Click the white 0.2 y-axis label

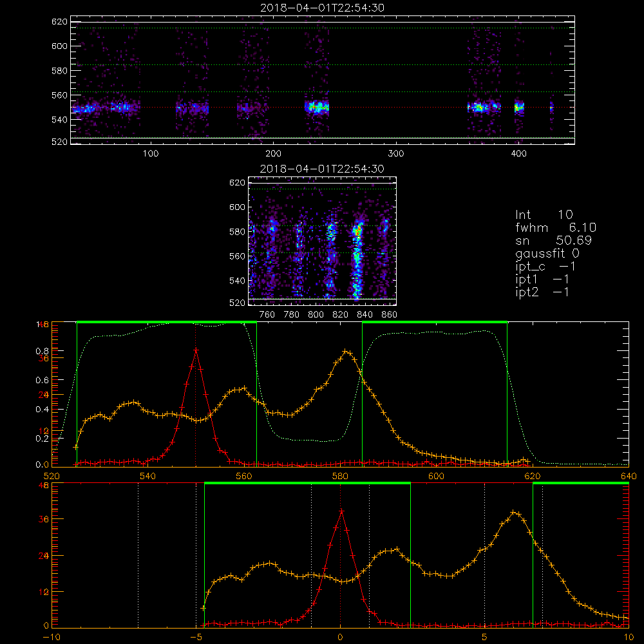pyautogui.click(x=42, y=439)
